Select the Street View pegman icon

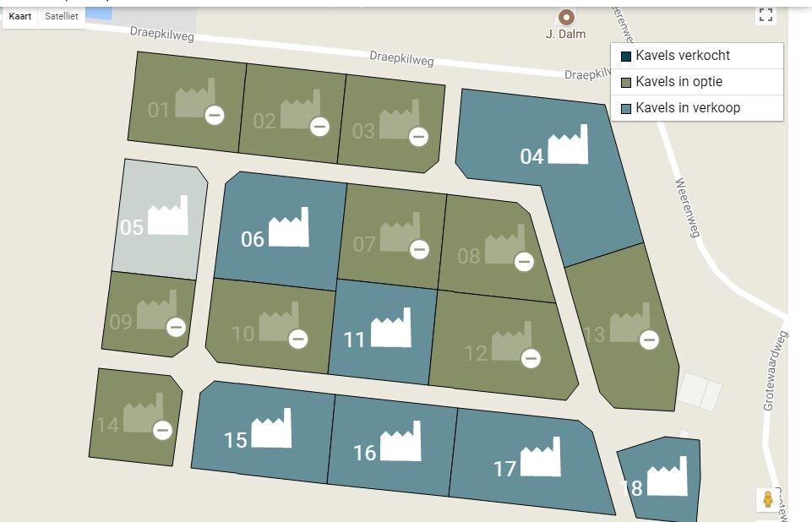[x=768, y=499]
